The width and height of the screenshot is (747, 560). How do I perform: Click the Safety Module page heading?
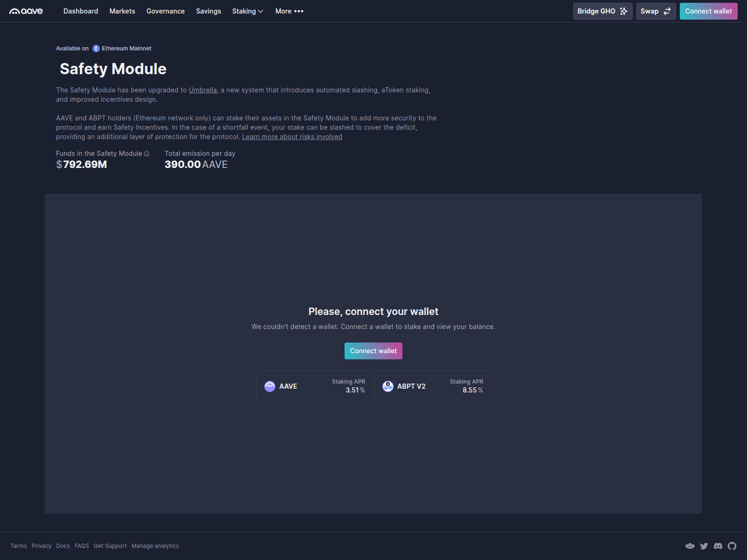pyautogui.click(x=113, y=69)
